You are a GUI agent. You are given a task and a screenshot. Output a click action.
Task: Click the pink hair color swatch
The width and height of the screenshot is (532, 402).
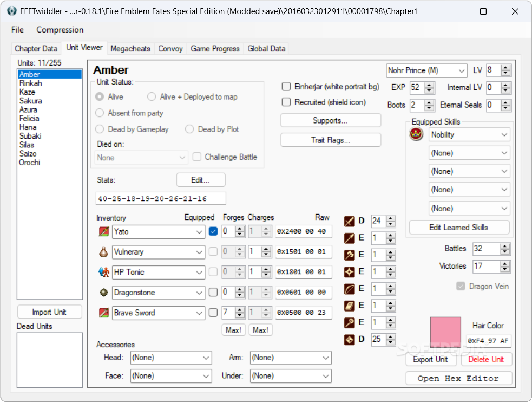(x=445, y=333)
